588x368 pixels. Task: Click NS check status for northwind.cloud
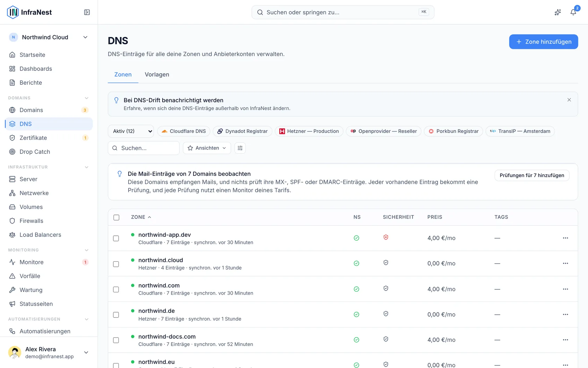pos(356,263)
